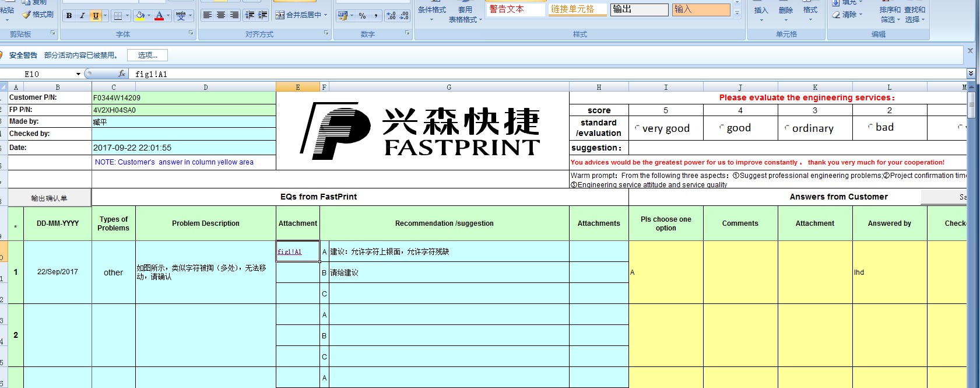980x388 pixels.
Task: Click the 'Answered by' cell containing lhd
Action: pos(890,272)
